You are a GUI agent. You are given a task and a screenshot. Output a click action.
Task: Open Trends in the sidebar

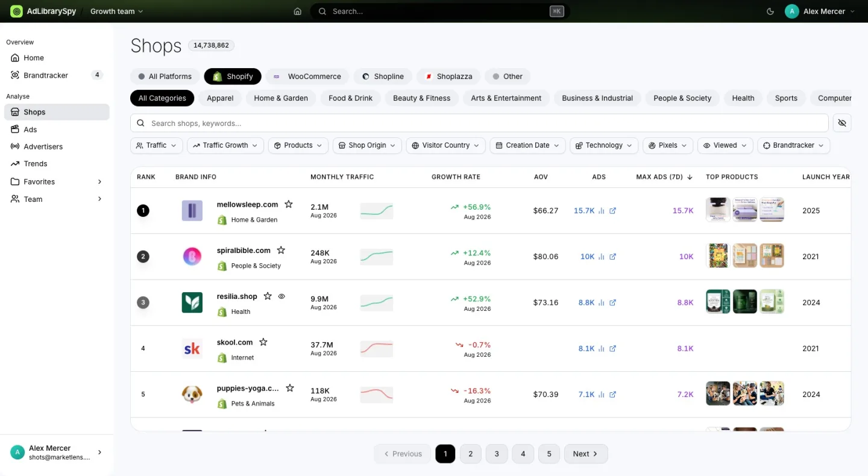57,163
